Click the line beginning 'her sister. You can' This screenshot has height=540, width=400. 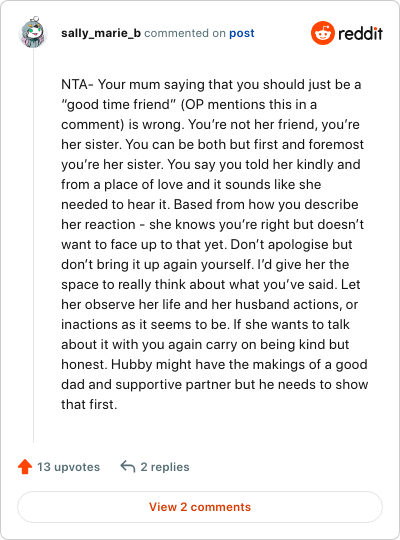click(x=212, y=145)
